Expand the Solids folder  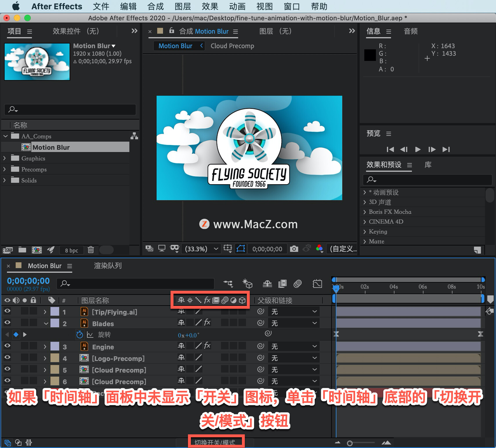[x=5, y=180]
